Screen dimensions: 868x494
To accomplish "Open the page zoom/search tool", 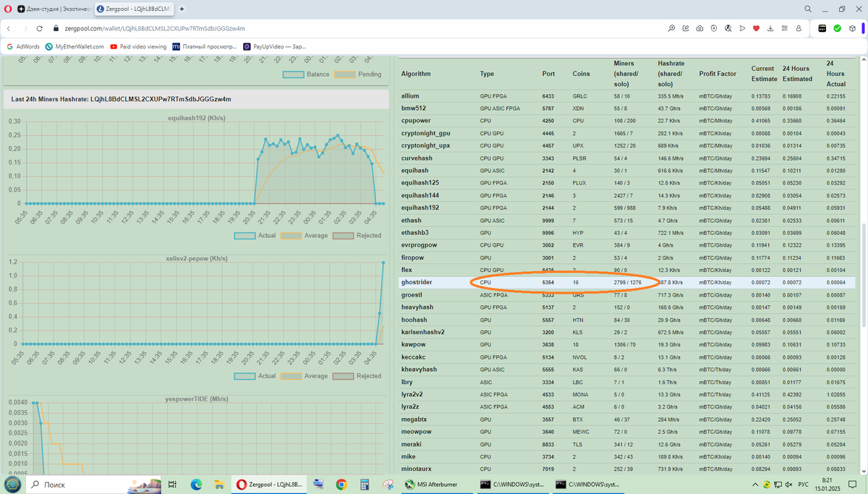I will click(672, 28).
